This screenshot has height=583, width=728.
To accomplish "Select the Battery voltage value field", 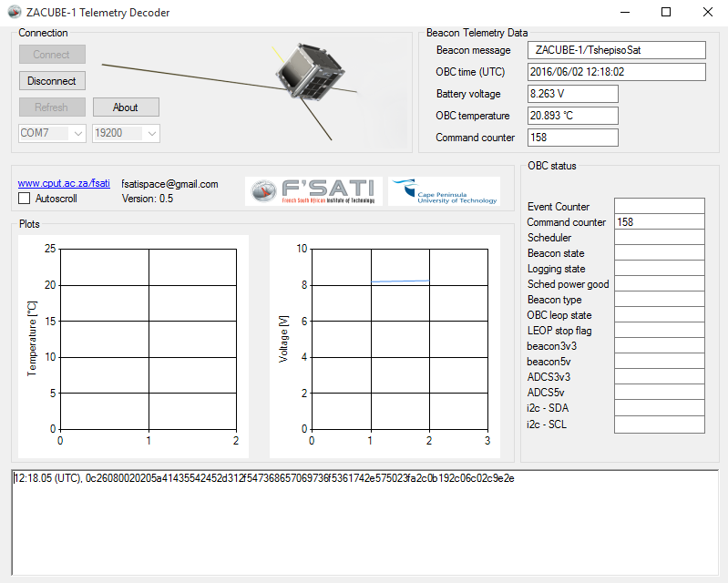I will [x=573, y=94].
